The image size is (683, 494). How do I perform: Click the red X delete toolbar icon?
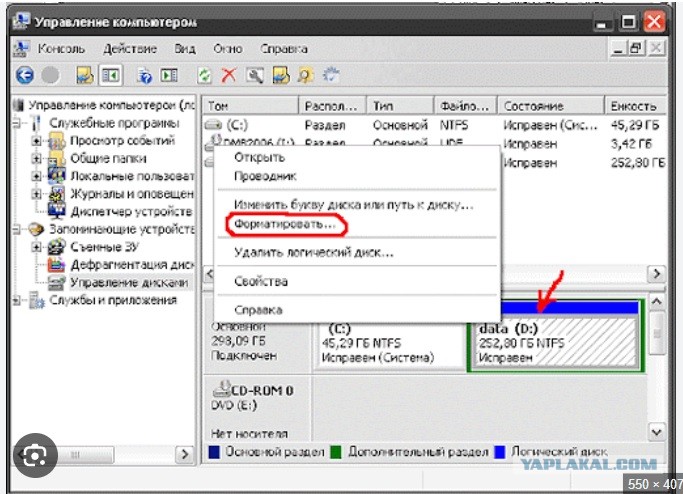[x=229, y=75]
